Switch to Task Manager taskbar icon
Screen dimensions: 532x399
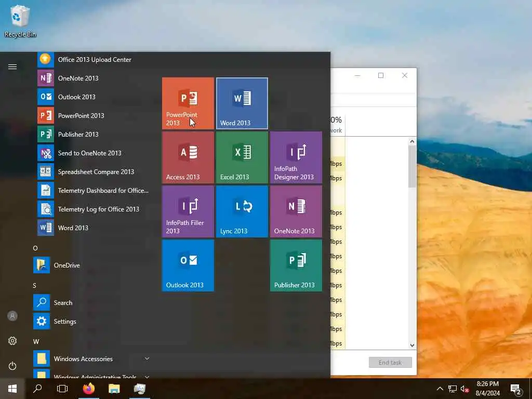point(139,389)
